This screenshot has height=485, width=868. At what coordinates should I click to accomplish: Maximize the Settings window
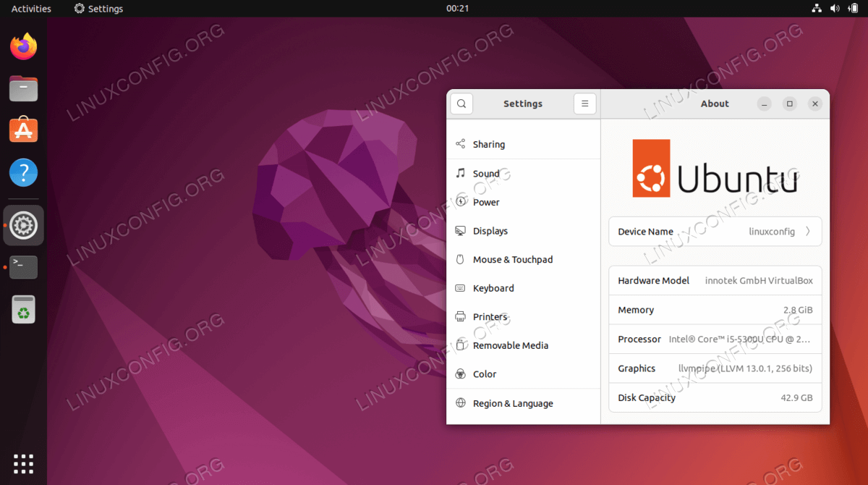pyautogui.click(x=790, y=104)
